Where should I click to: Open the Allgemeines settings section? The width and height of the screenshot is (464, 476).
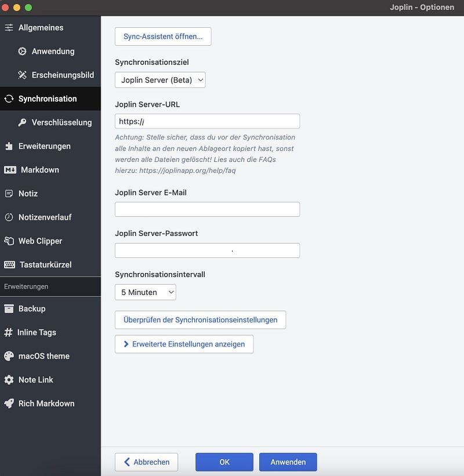(50, 28)
